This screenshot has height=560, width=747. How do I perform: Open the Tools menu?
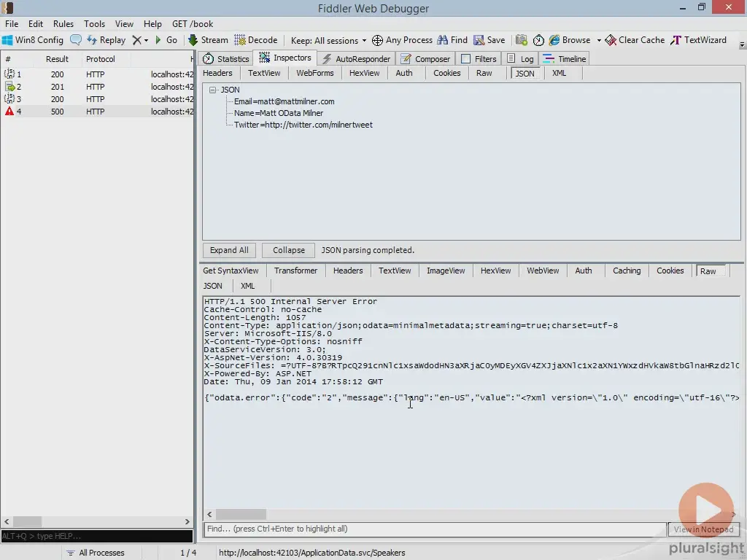(x=94, y=24)
